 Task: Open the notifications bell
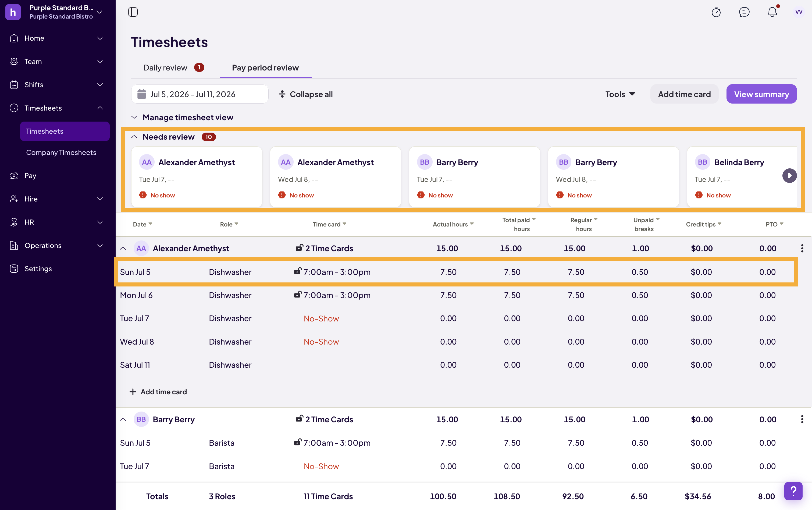(772, 12)
